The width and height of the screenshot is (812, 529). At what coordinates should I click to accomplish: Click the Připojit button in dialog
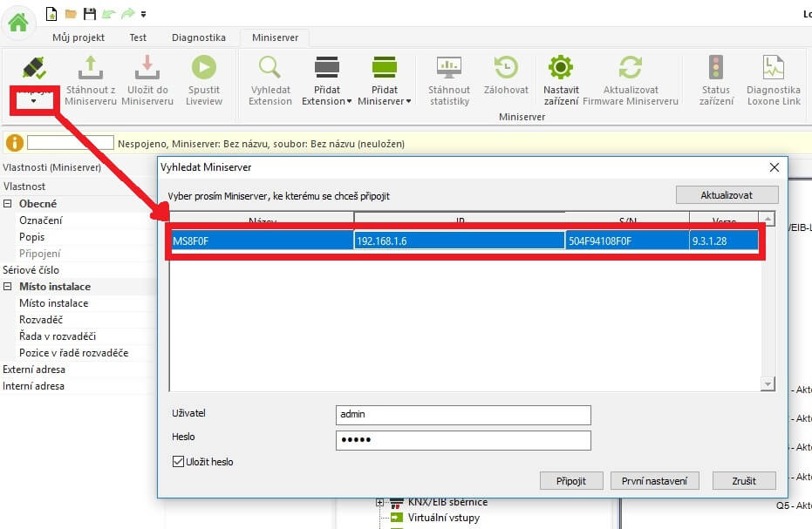tap(571, 481)
